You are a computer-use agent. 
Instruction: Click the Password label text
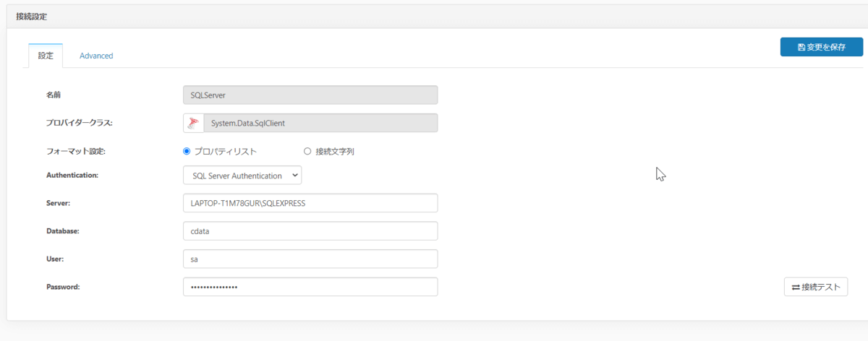click(63, 287)
